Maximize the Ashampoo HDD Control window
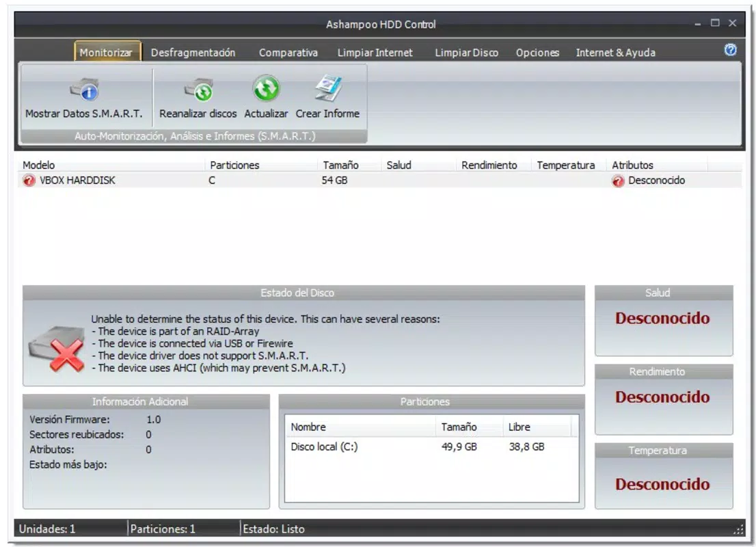The height and width of the screenshot is (547, 756). pos(715,23)
